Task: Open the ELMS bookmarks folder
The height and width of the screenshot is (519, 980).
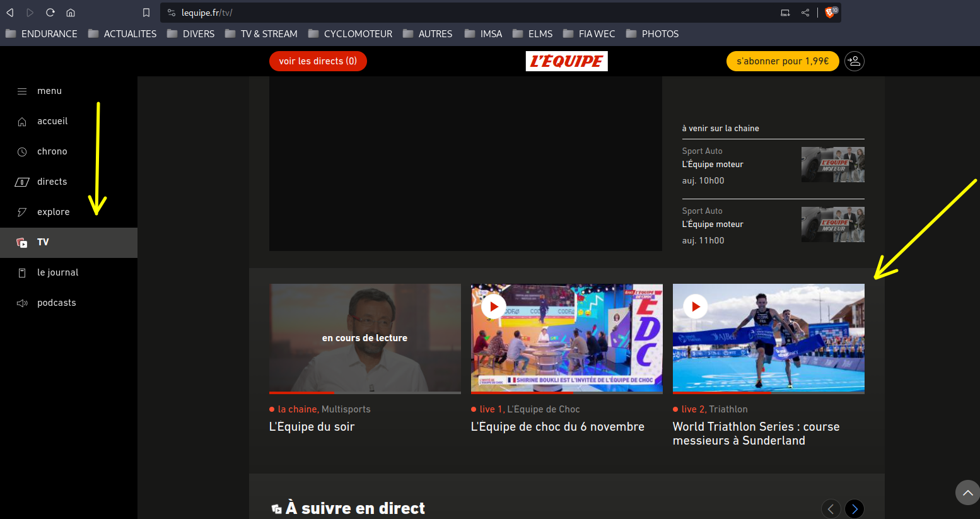Action: pyautogui.click(x=533, y=34)
